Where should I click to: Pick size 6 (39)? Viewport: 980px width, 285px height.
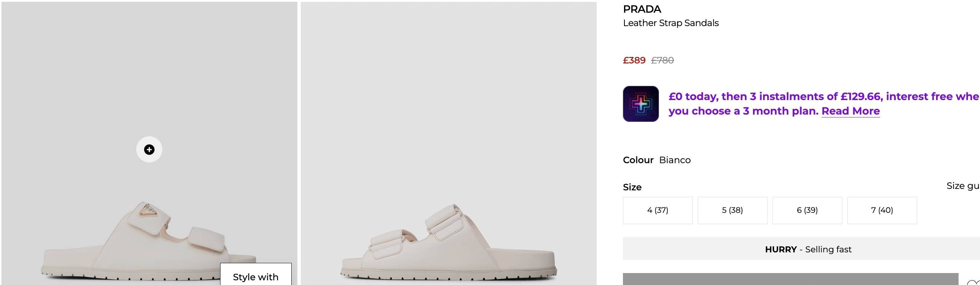pos(807,210)
